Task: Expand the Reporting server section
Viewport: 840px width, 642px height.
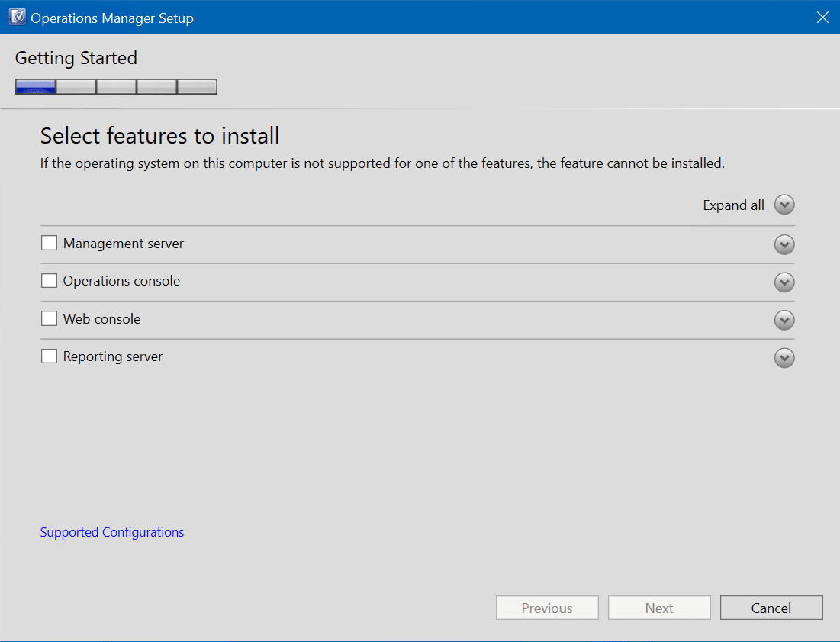Action: click(784, 357)
